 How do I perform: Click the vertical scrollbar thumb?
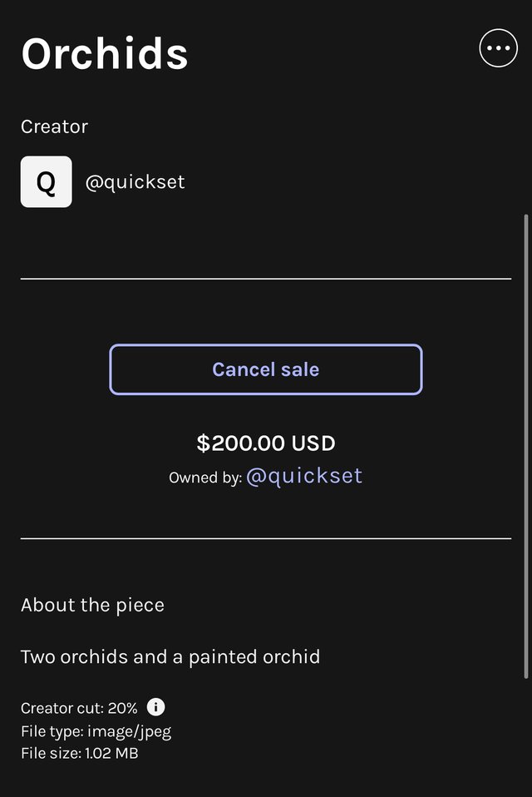coord(526,446)
